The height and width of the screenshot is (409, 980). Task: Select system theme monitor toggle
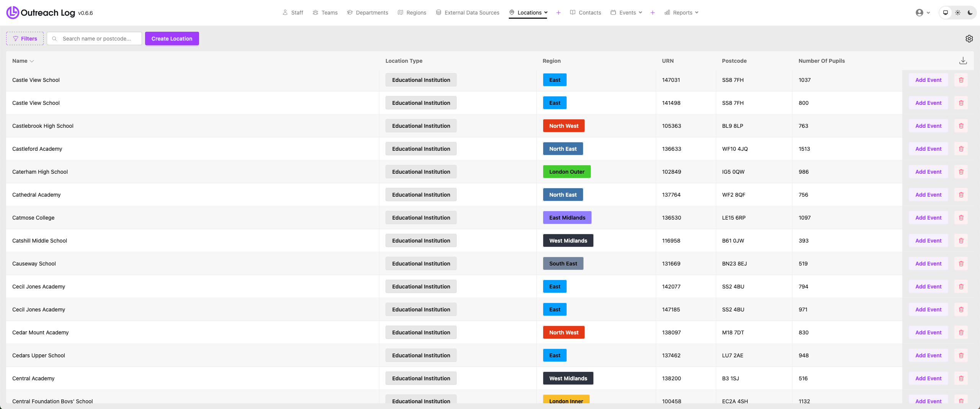click(x=945, y=13)
